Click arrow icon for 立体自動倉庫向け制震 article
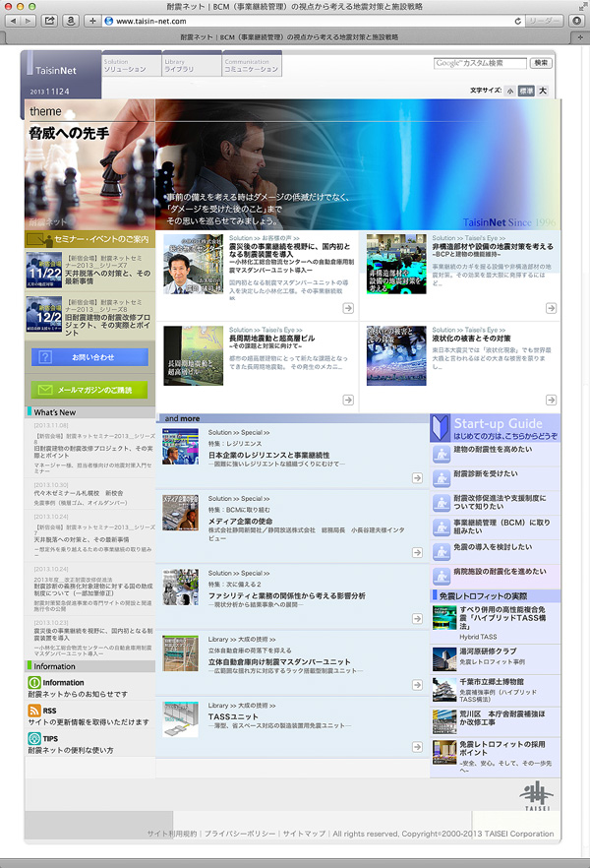 point(418,685)
